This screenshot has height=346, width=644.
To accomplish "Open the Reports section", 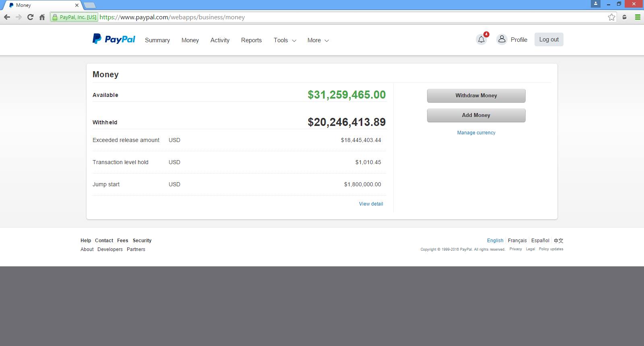I will (x=251, y=40).
